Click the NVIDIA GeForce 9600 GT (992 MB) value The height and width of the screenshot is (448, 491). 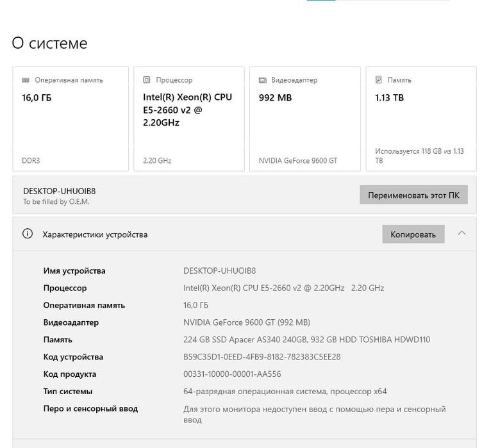[247, 322]
